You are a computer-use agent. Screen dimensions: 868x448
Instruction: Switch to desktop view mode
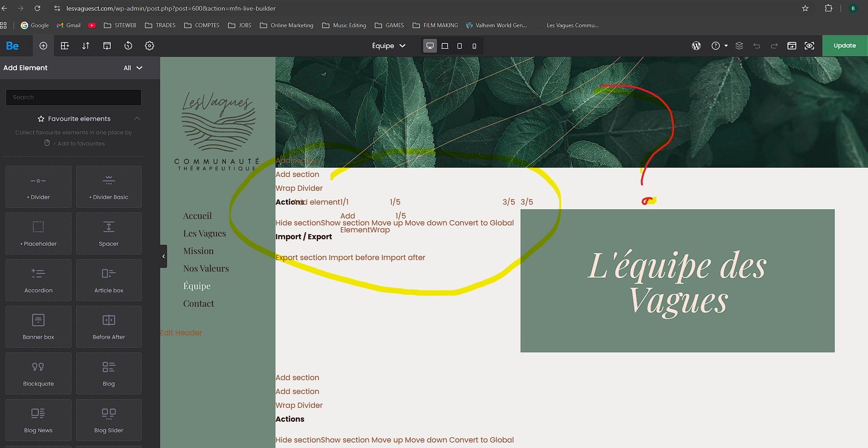click(430, 46)
